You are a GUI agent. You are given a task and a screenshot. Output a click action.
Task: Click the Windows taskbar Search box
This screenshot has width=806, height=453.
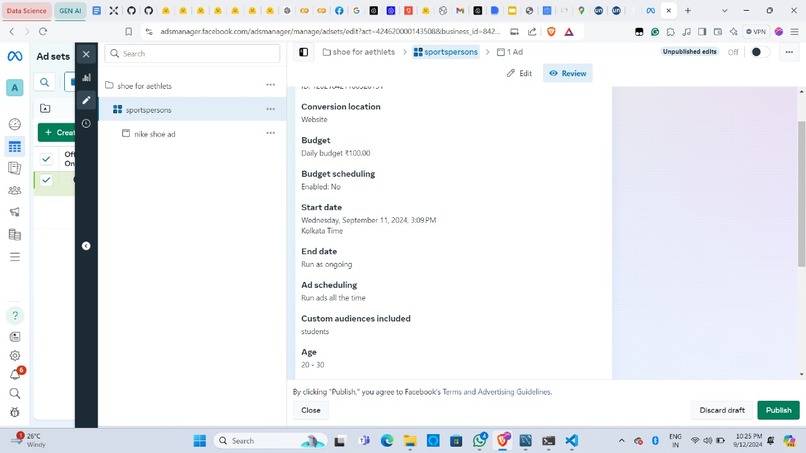(270, 441)
